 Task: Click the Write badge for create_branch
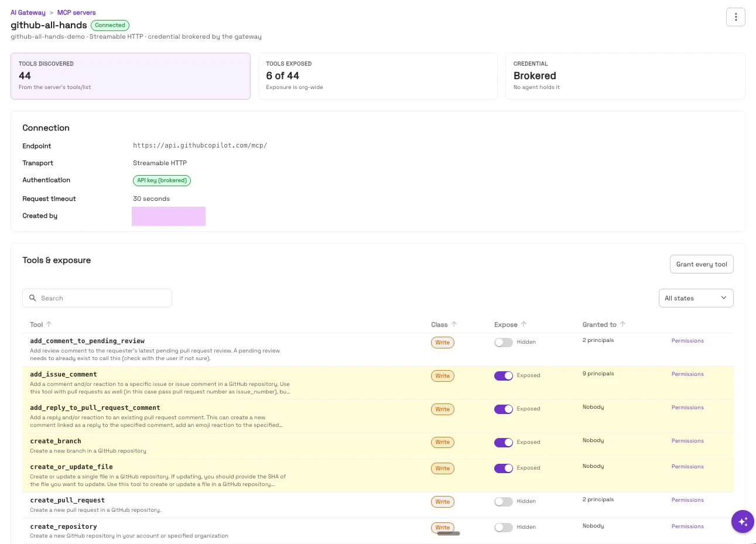point(443,442)
